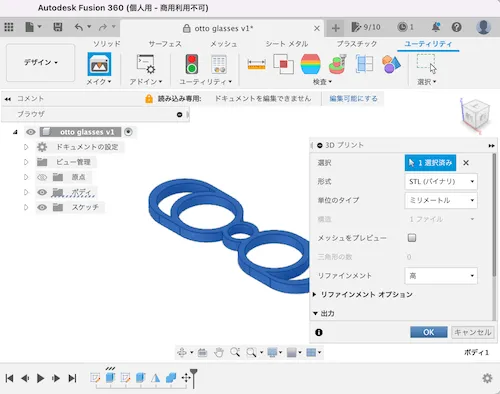Screen dimensions: 500x394
Task: Open the File menu icon
Action: 30,27
